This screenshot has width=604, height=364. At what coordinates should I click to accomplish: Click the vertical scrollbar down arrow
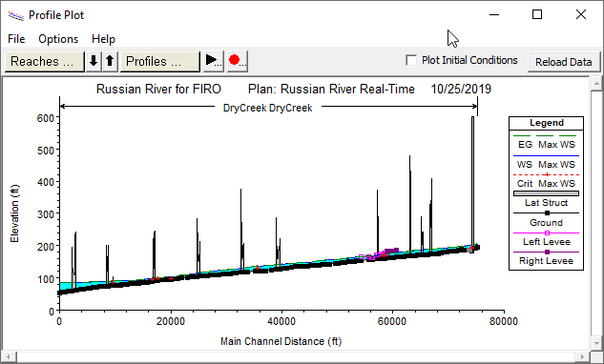tap(596, 342)
